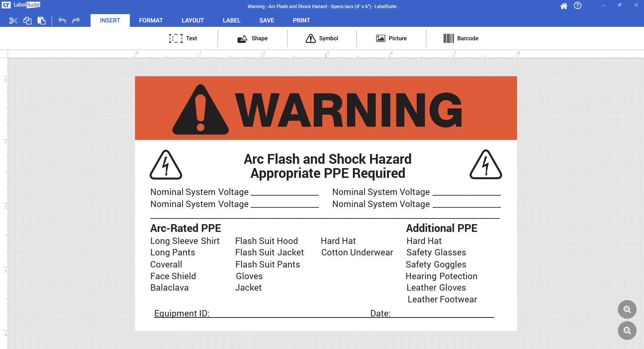This screenshot has height=349, width=644.
Task: Open the SAVE tab
Action: pos(267,20)
